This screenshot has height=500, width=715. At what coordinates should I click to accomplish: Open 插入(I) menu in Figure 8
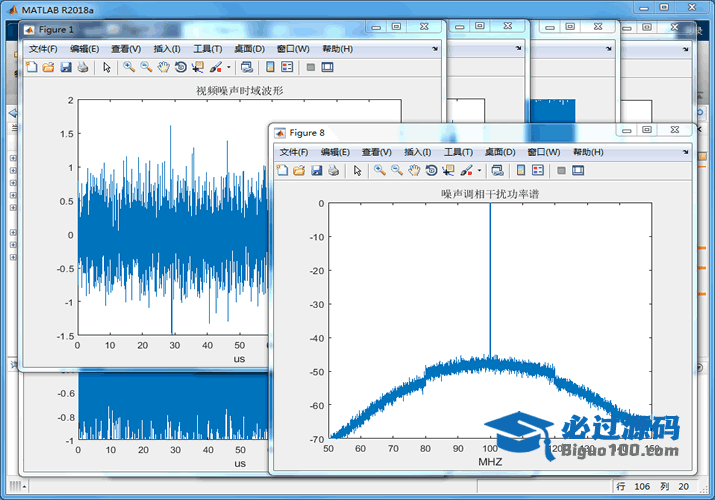coord(417,152)
